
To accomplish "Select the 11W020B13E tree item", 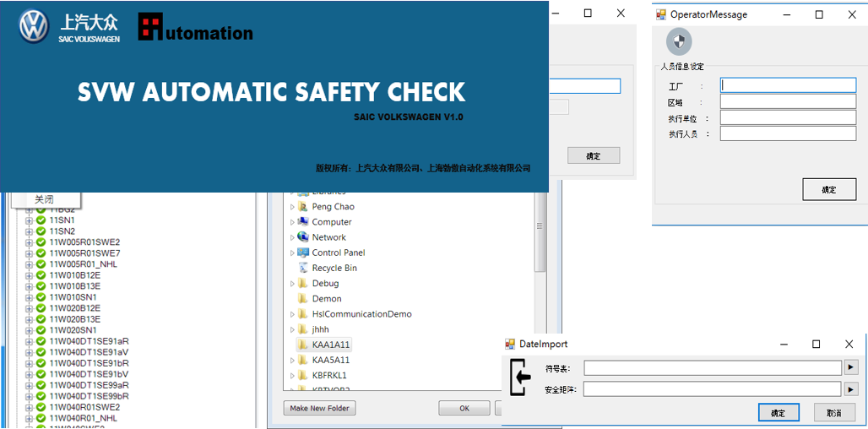I will 75,319.
